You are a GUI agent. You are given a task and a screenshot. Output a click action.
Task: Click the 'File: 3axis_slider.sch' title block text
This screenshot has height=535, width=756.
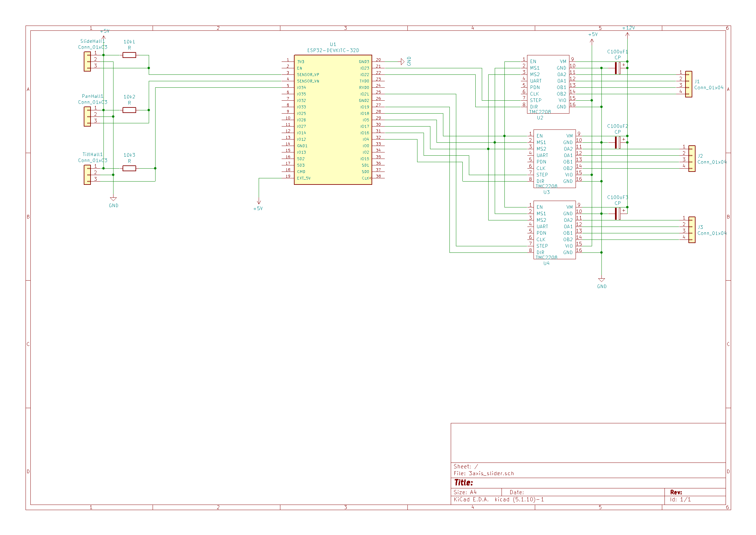pyautogui.click(x=484, y=474)
